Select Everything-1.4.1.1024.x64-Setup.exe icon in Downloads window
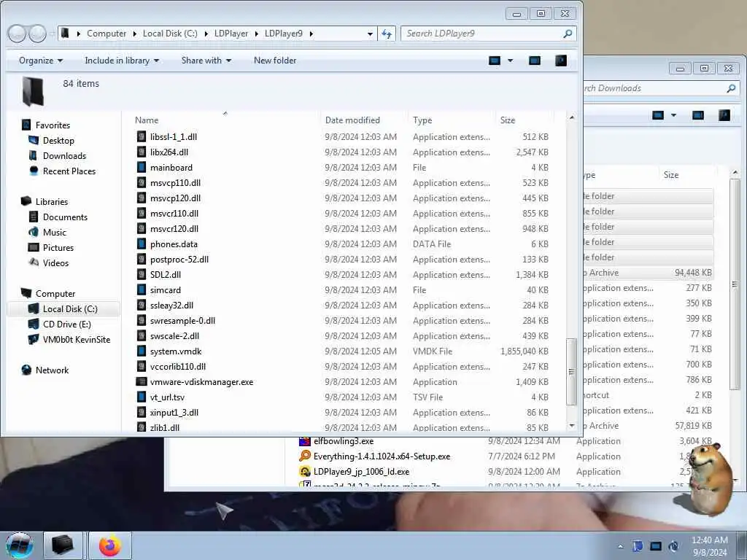This screenshot has width=747, height=560. [304, 456]
